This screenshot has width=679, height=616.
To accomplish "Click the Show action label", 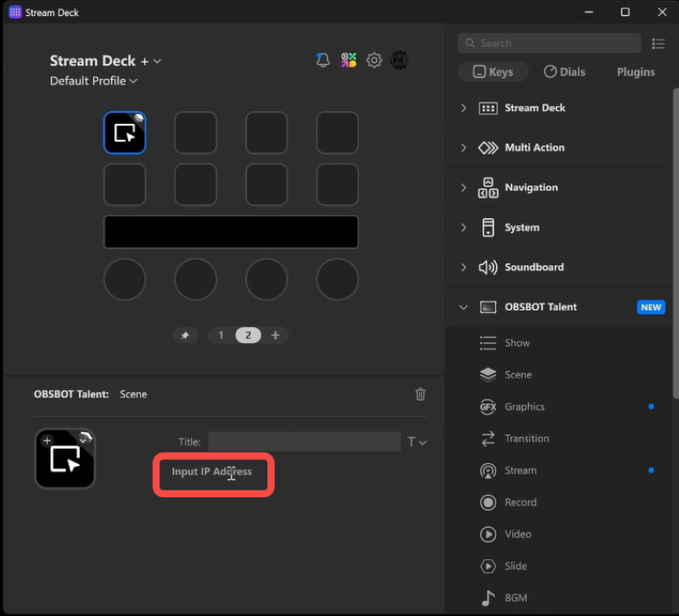I will (517, 343).
